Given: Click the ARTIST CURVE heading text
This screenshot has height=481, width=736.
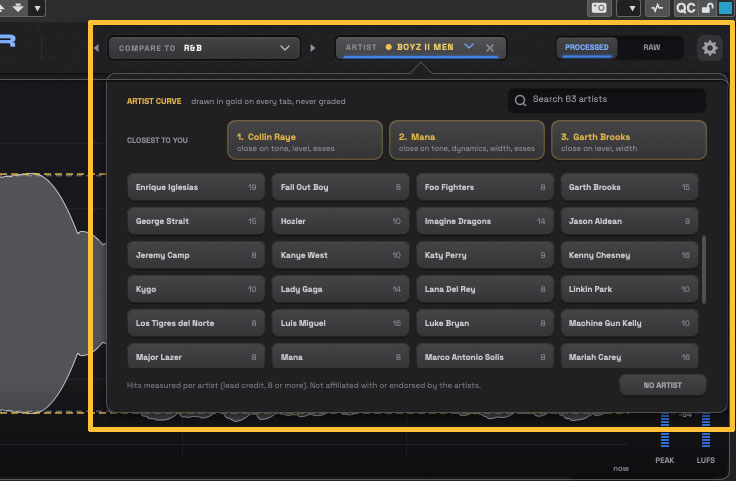Looking at the screenshot, I should (x=154, y=101).
